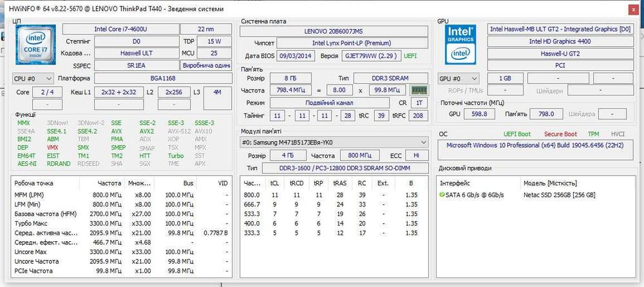The height and width of the screenshot is (287, 644).
Task: Click the Intel Core i7-4600U name field
Action: coord(121,29)
